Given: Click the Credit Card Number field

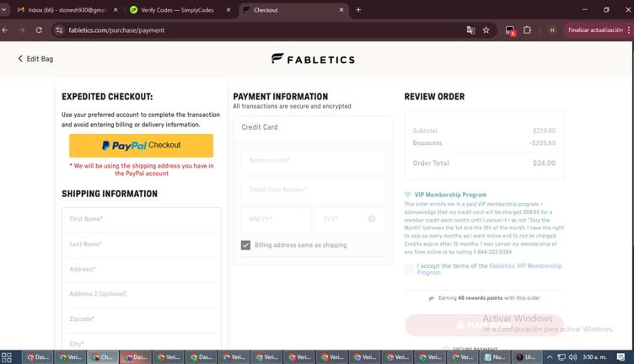Looking at the screenshot, I should (x=313, y=190).
